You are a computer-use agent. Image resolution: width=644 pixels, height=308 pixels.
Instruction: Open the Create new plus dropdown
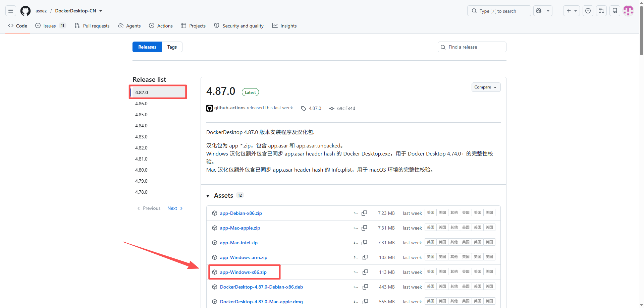tap(572, 11)
